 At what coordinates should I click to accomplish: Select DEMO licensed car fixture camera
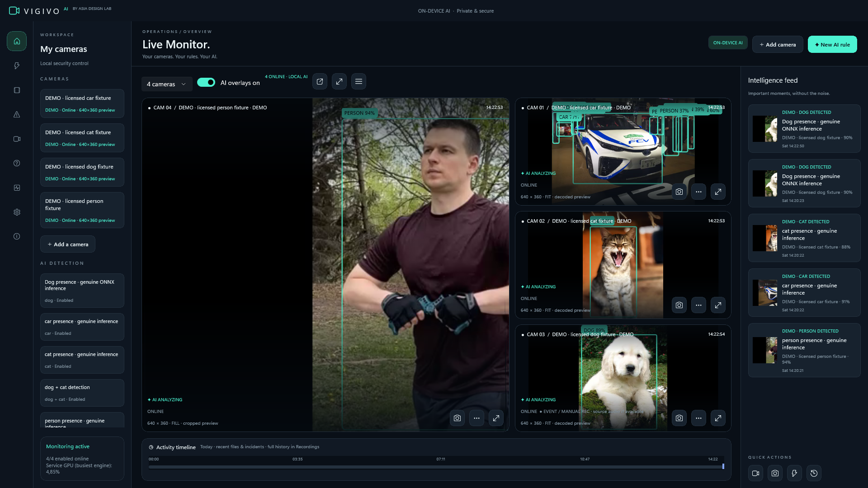82,103
